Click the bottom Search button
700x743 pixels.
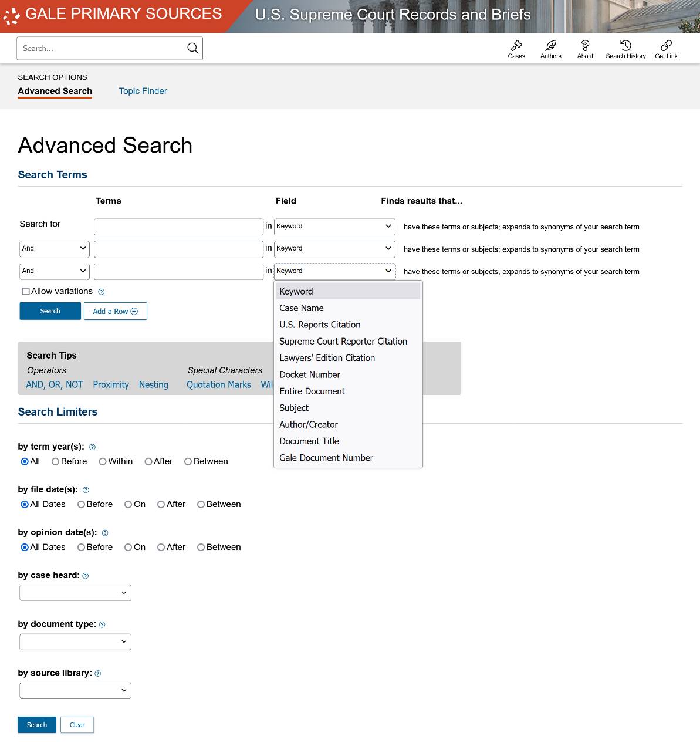coord(37,725)
